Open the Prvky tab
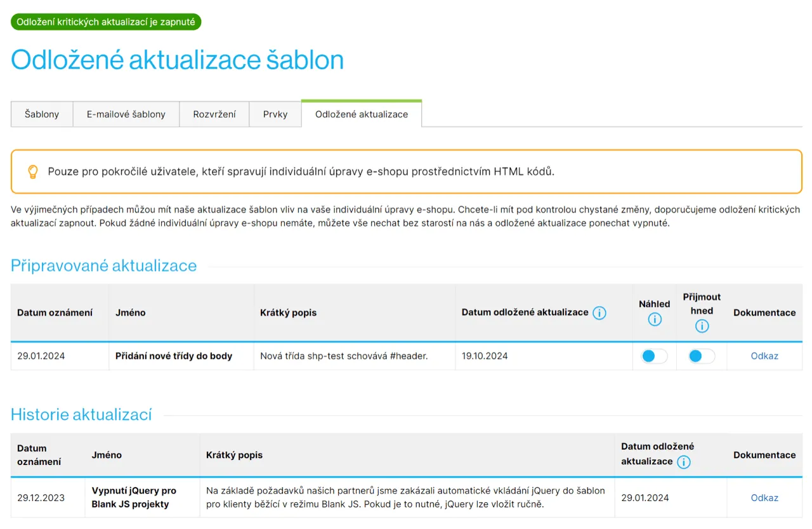The height and width of the screenshot is (529, 812). pyautogui.click(x=275, y=114)
